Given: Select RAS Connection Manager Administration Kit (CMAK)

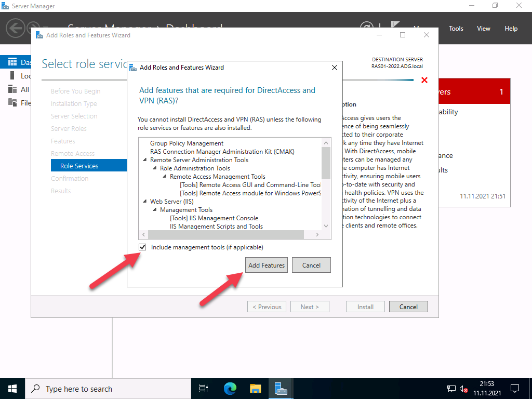Looking at the screenshot, I should point(222,152).
